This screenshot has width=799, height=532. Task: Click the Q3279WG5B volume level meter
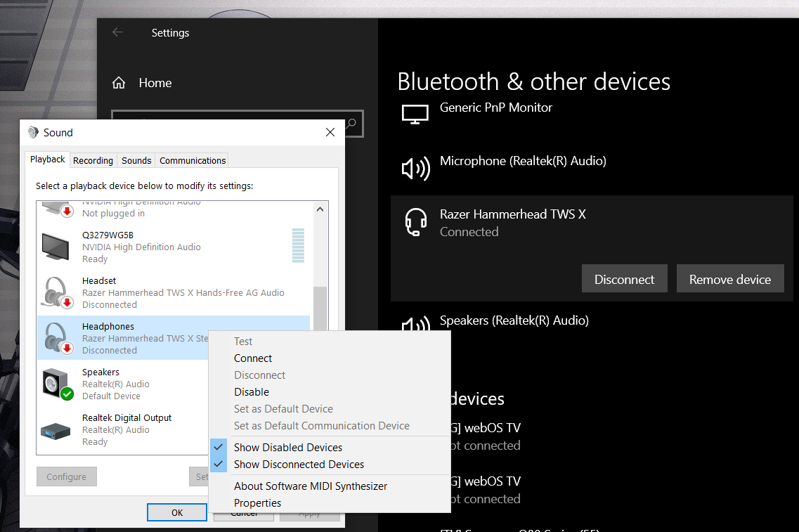(298, 245)
